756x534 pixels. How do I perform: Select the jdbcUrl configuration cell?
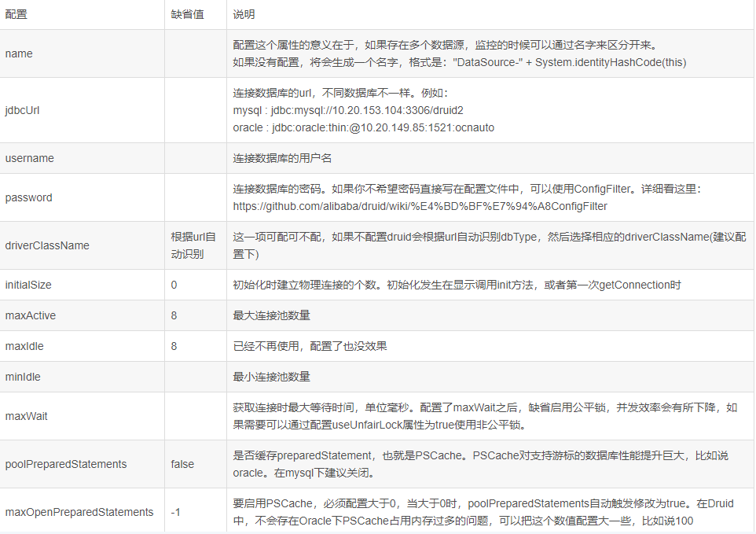point(22,110)
